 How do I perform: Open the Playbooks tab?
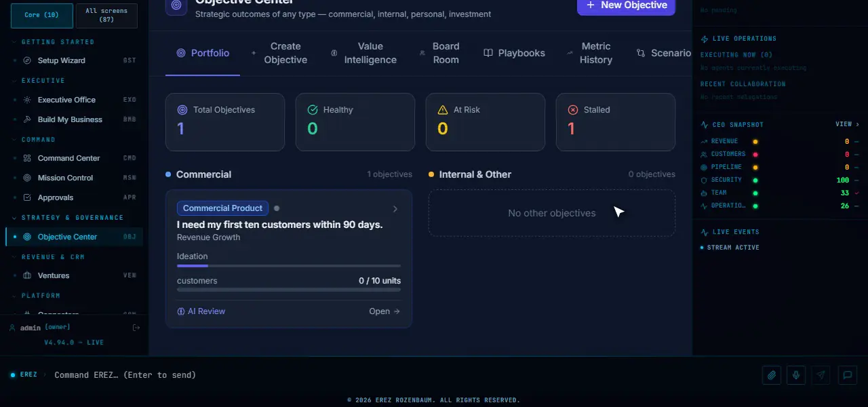click(514, 53)
